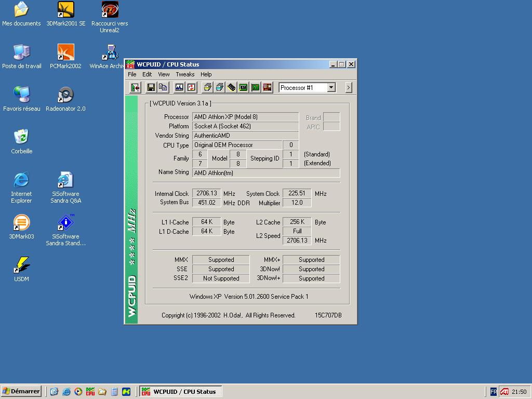Click the green K icon in quick launch
This screenshot has height=399, width=532.
point(126,392)
